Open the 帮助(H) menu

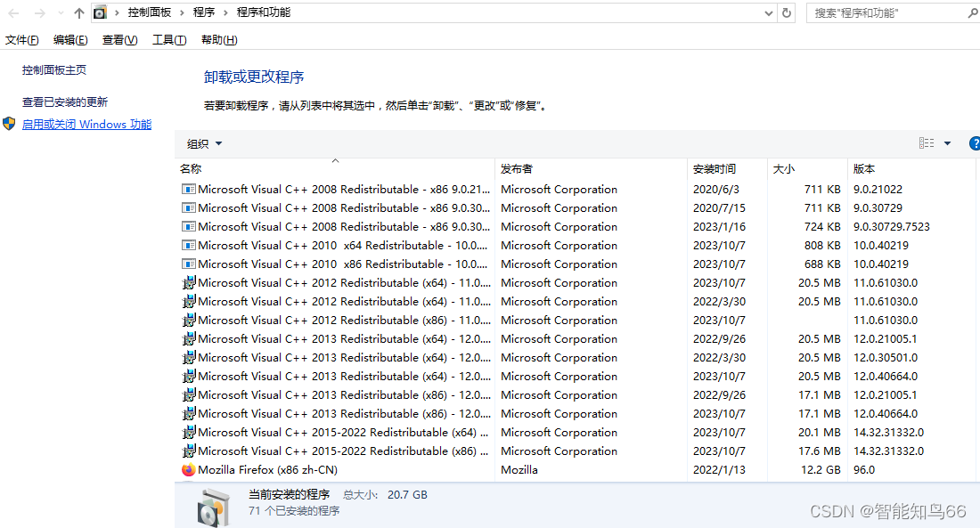click(x=219, y=40)
